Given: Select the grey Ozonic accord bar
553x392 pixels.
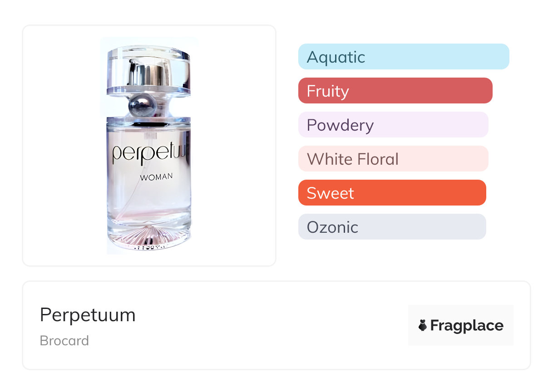Looking at the screenshot, I should (x=392, y=227).
